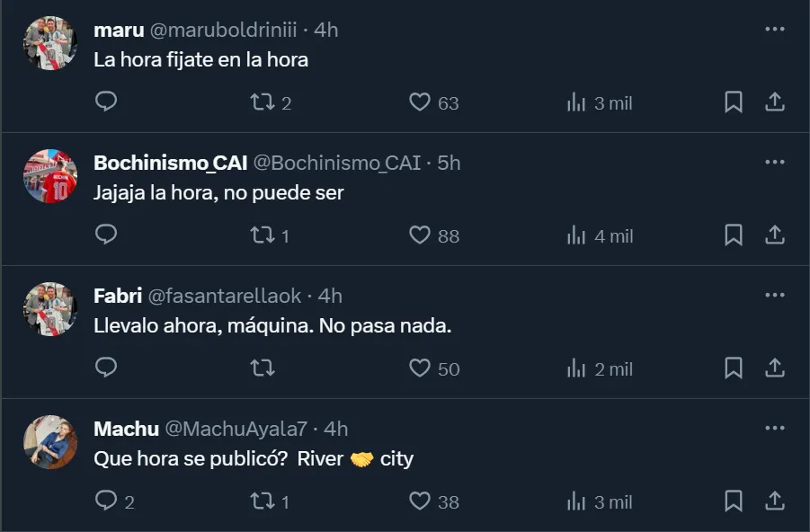Reply to Machu's tweet with 2 replies
Image resolution: width=810 pixels, height=532 pixels.
(x=106, y=501)
